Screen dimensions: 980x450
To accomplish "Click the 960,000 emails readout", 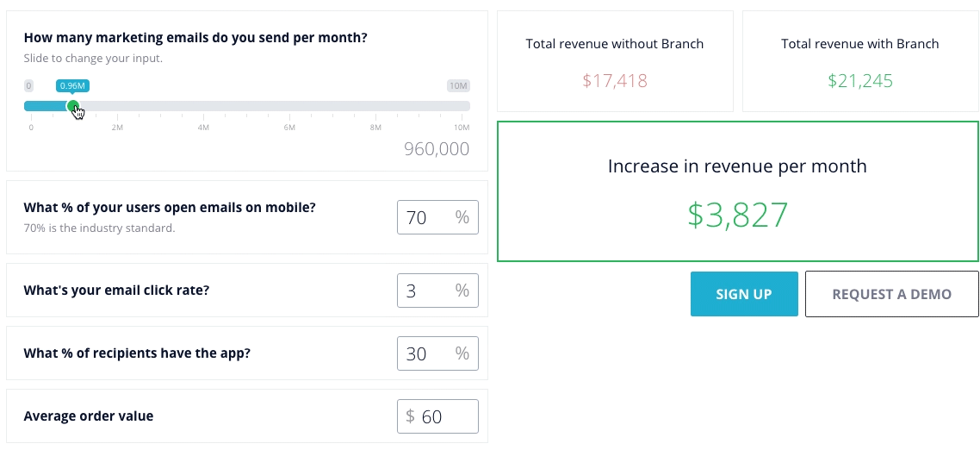I will [437, 149].
